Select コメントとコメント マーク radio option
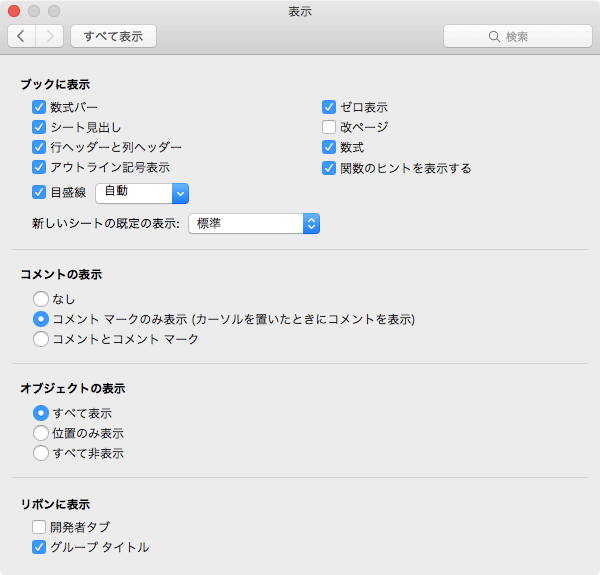This screenshot has width=600, height=575. point(41,339)
